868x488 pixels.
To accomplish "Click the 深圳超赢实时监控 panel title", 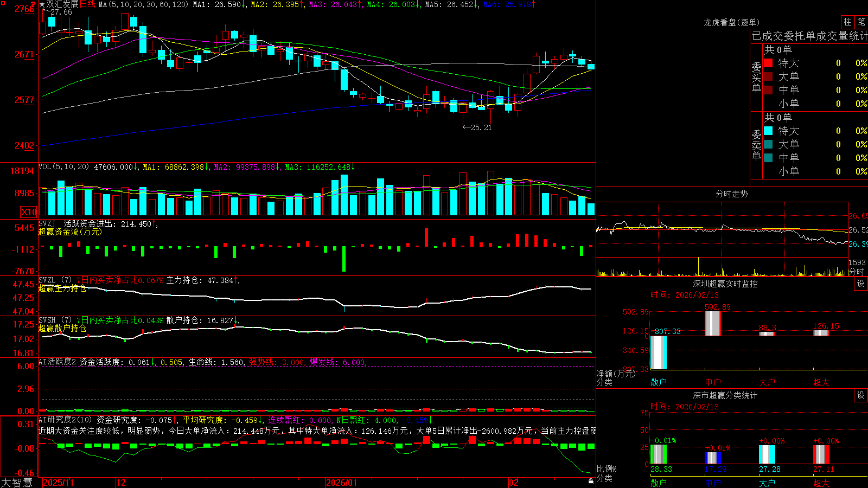I will click(725, 284).
